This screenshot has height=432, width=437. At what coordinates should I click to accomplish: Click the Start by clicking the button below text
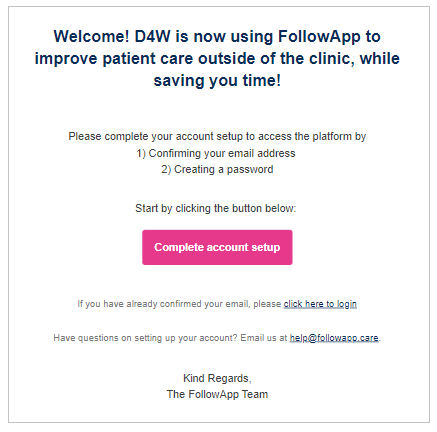215,208
